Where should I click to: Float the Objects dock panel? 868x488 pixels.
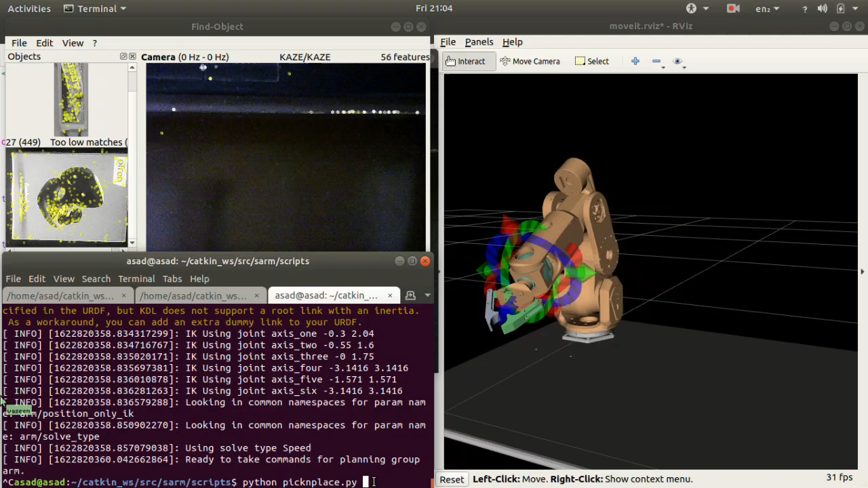[x=123, y=57]
